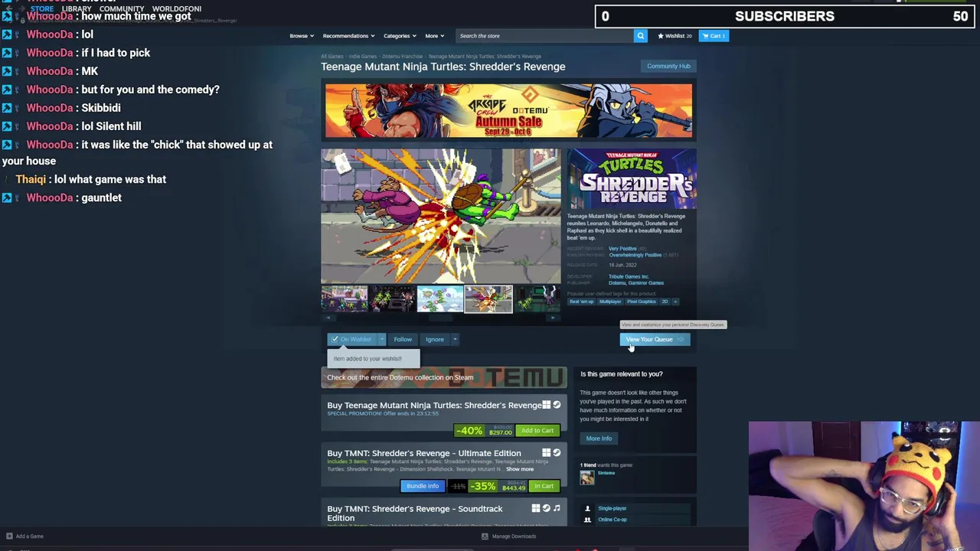Click the Ignore button
Viewport: 980px width, 551px height.
(434, 339)
